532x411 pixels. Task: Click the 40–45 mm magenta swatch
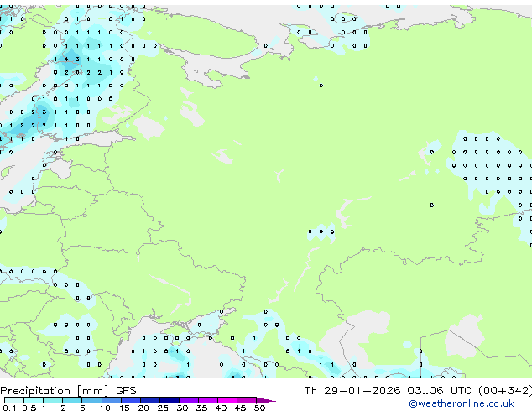(227, 400)
